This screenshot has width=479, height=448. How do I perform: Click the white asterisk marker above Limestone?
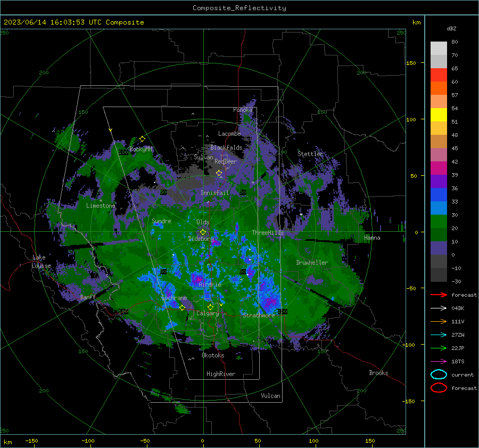pyautogui.click(x=101, y=201)
